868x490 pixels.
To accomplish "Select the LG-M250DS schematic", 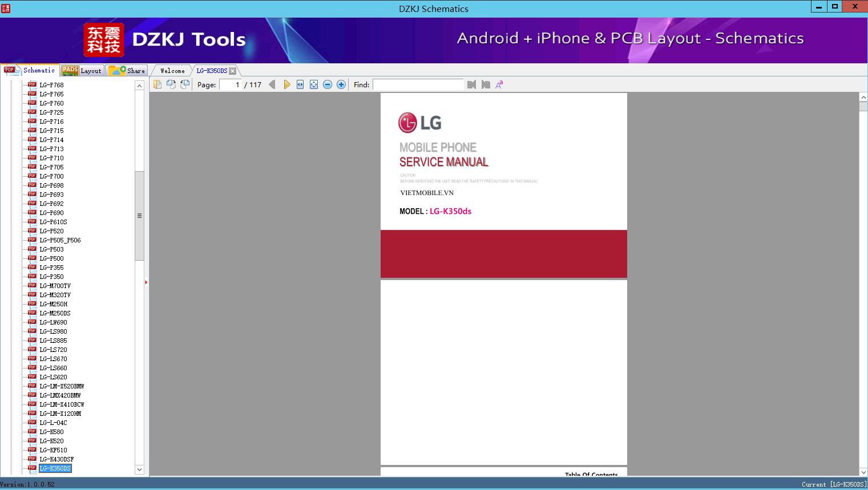I will (x=55, y=313).
